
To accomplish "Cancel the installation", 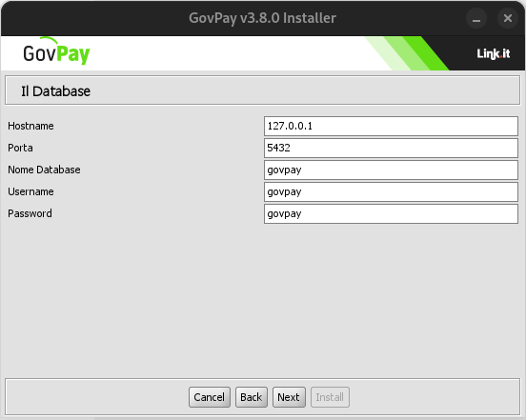I will pyautogui.click(x=210, y=397).
